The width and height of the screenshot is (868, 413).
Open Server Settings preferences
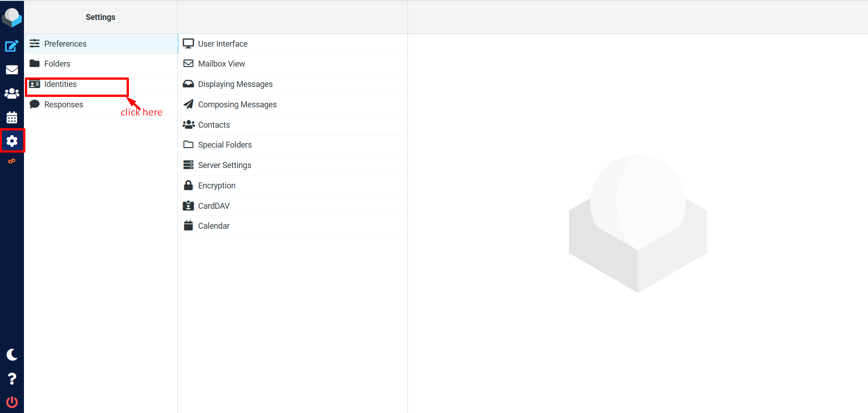point(224,165)
